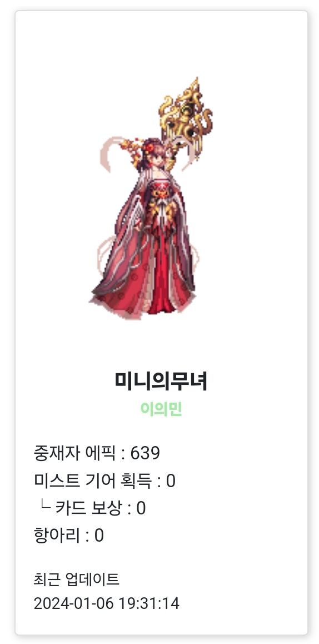Select the 항아리 label
The height and width of the screenshot is (644, 319).
point(57,535)
